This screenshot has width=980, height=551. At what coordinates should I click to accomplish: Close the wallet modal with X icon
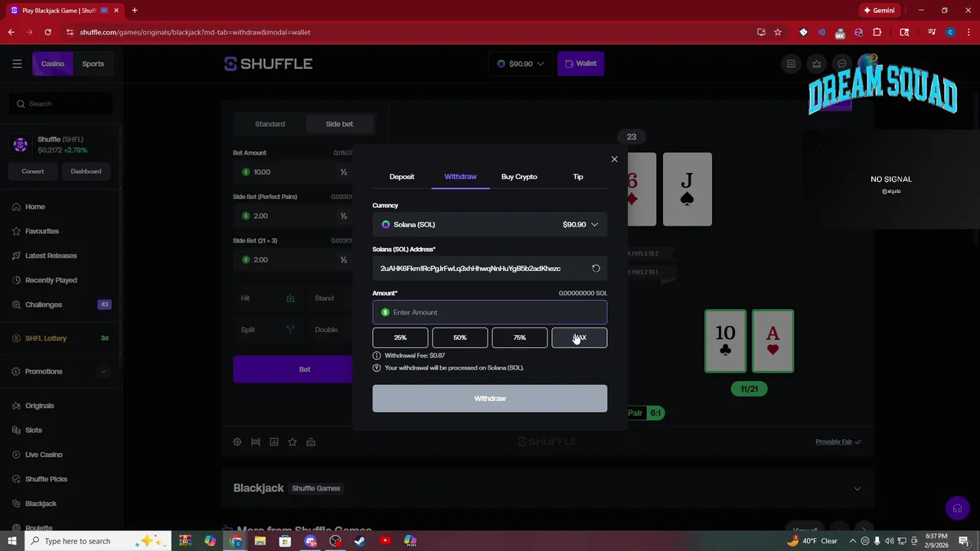(x=614, y=159)
